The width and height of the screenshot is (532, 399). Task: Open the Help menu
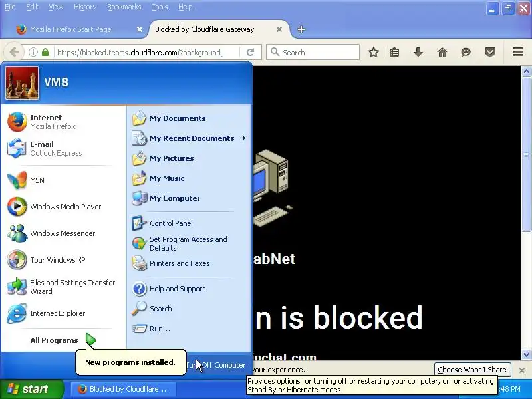pyautogui.click(x=186, y=7)
